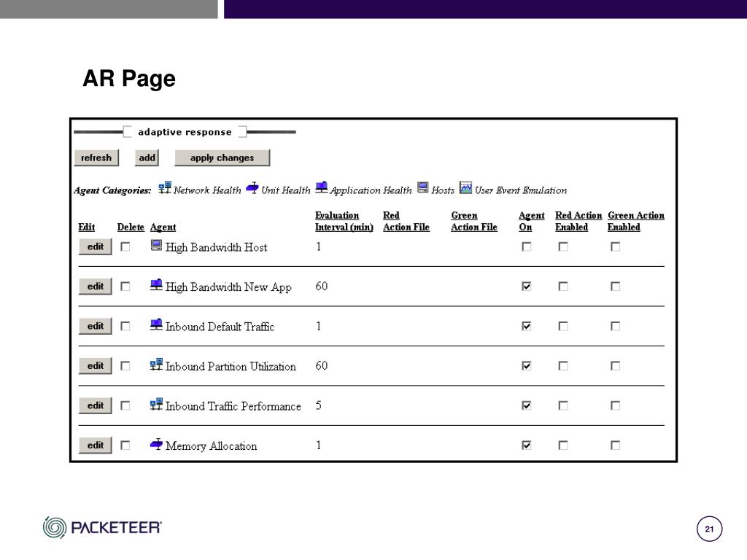Click the adaptive response section title

pos(185,132)
